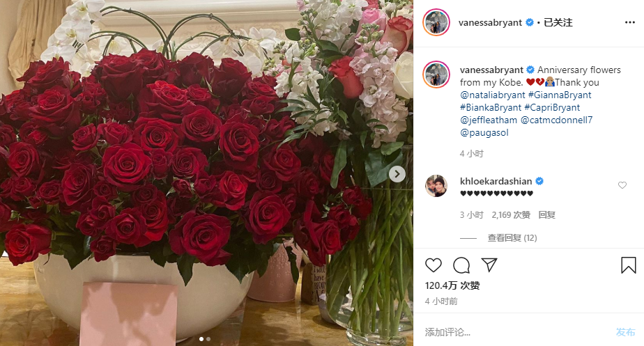Screen dimensions: 644x346
Task: Save post with the bookmark icon
Action: pyautogui.click(x=629, y=265)
